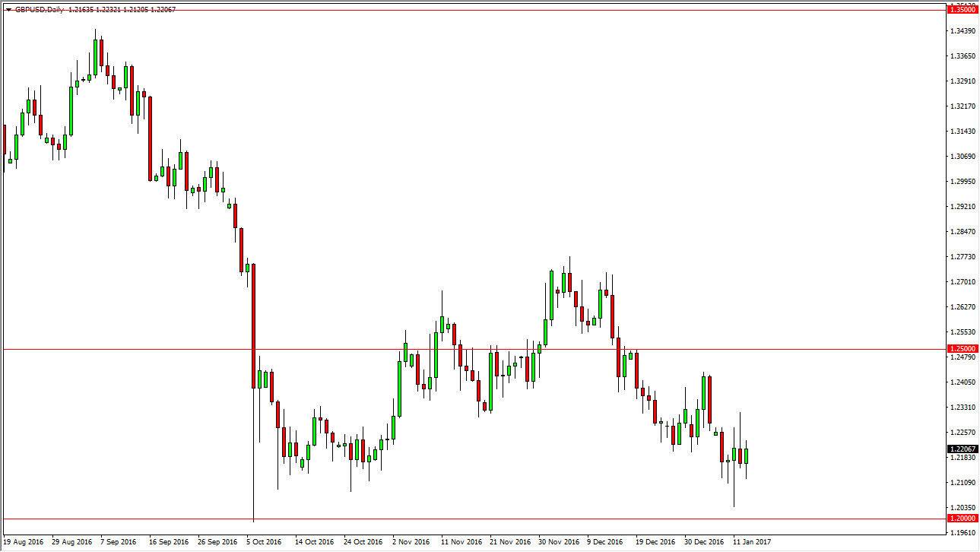Click the 5 Oct 2016 date label
The image size is (980, 552).
(262, 543)
